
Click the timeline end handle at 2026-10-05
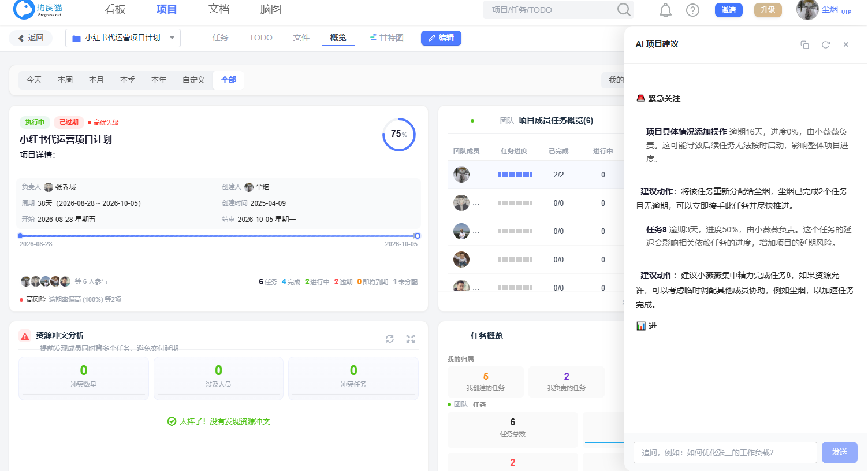[418, 236]
